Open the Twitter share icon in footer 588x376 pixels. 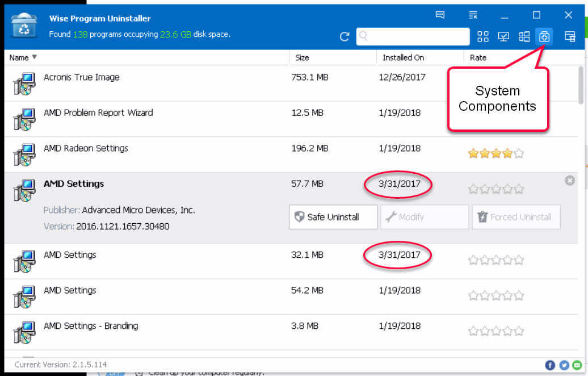[x=564, y=365]
